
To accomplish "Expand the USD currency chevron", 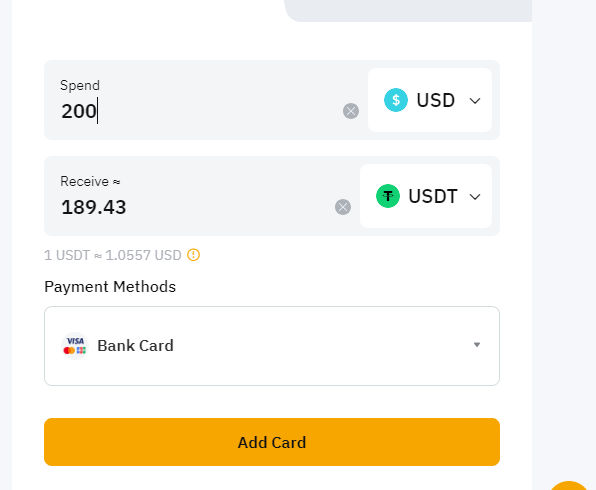I will tap(475, 101).
